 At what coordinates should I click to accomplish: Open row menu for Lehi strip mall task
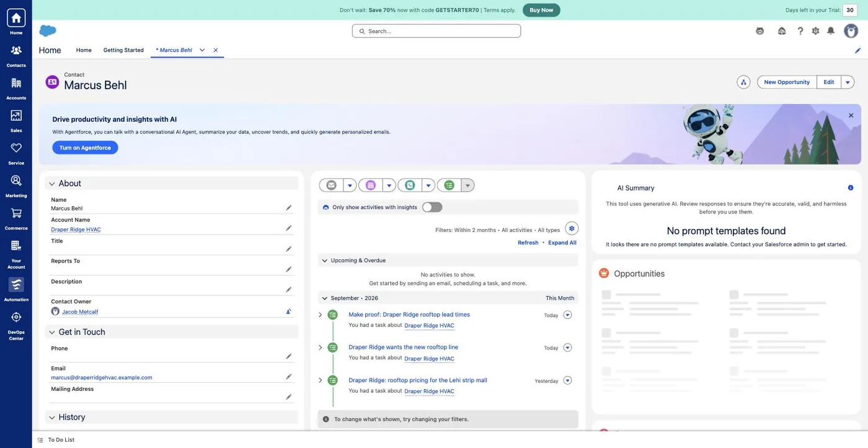567,380
